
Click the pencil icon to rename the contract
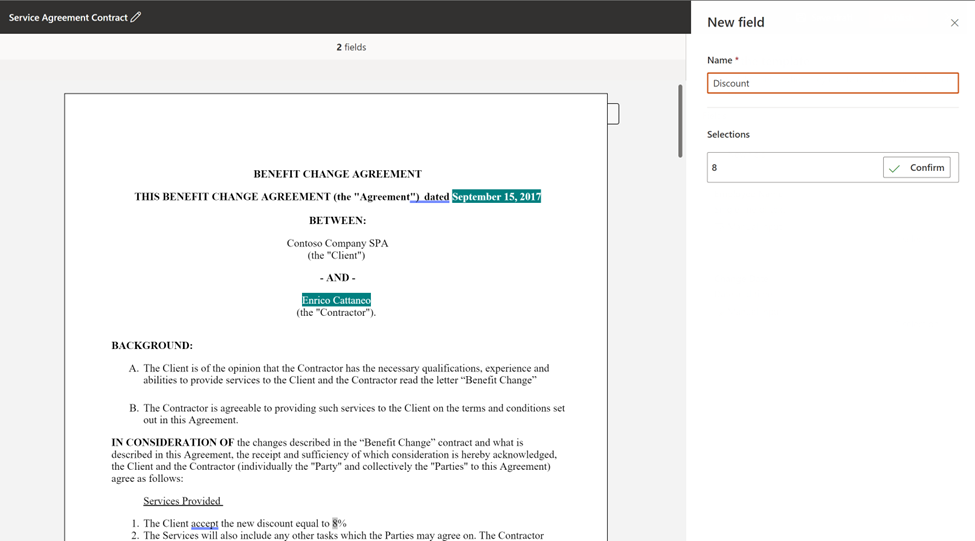coord(136,17)
